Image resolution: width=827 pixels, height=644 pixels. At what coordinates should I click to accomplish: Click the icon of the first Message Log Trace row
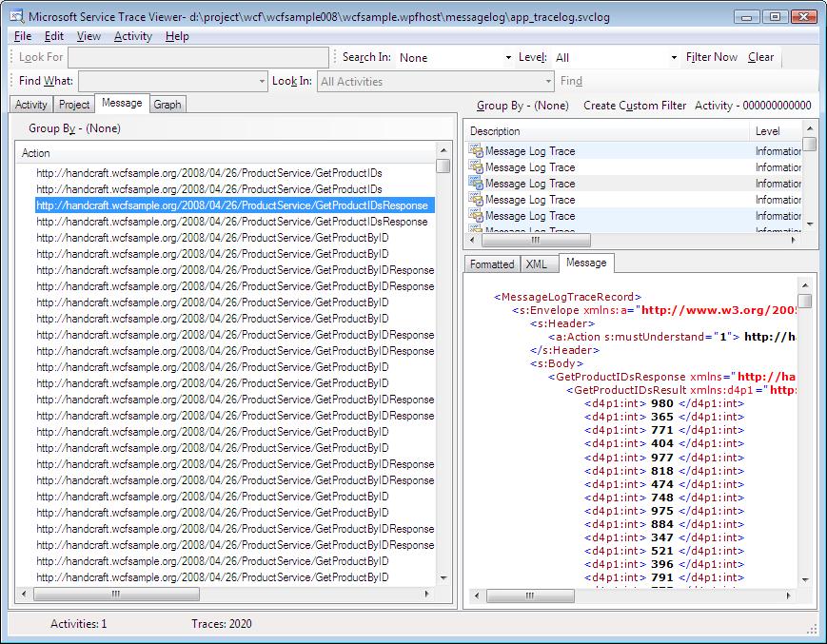pos(476,150)
